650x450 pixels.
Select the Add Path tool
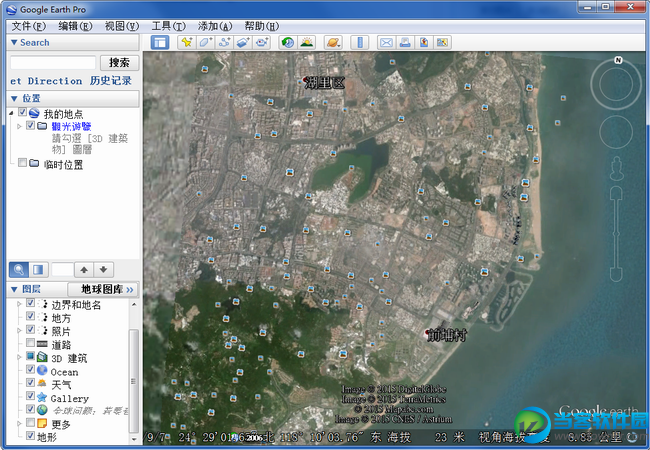click(224, 42)
